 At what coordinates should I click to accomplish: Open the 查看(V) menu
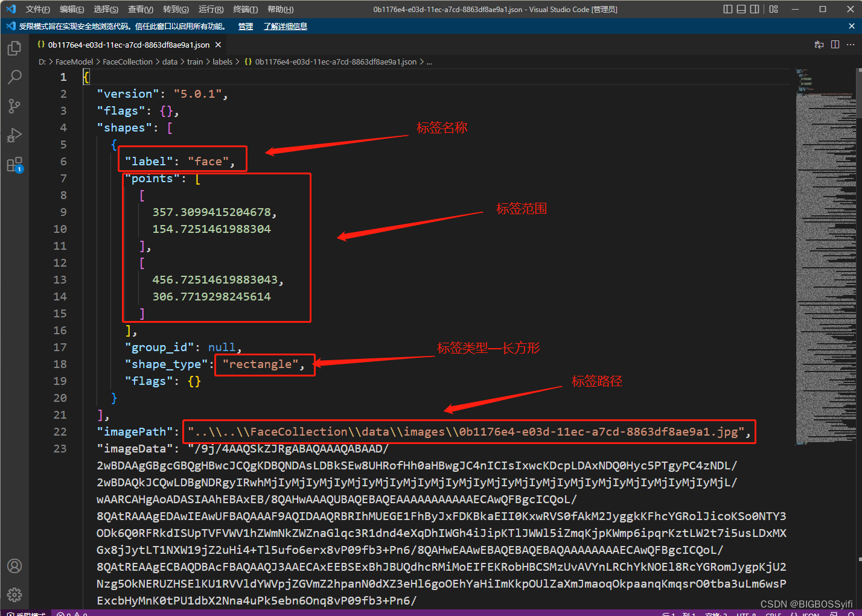coord(141,9)
